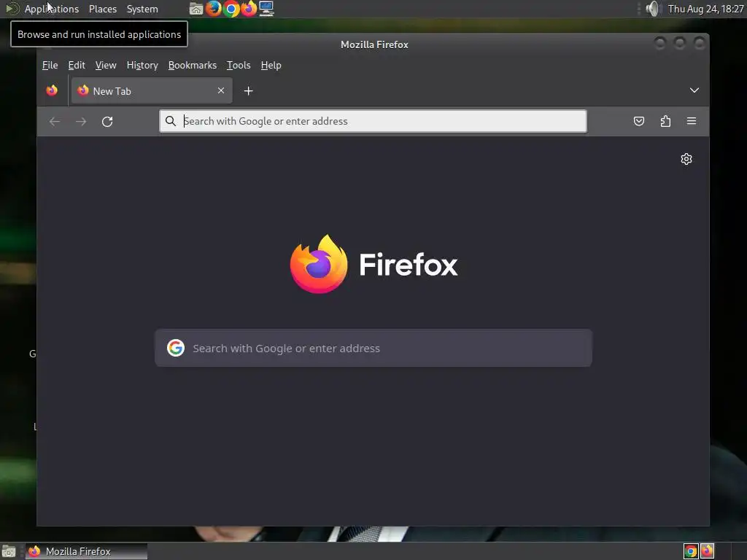
Task: Focus the toolbar address bar field
Action: (x=373, y=121)
